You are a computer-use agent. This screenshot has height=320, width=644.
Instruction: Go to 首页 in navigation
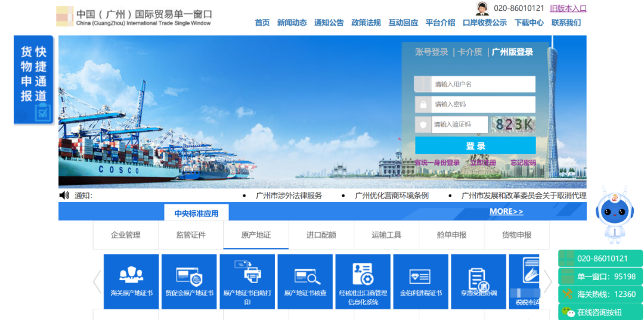[x=262, y=23]
